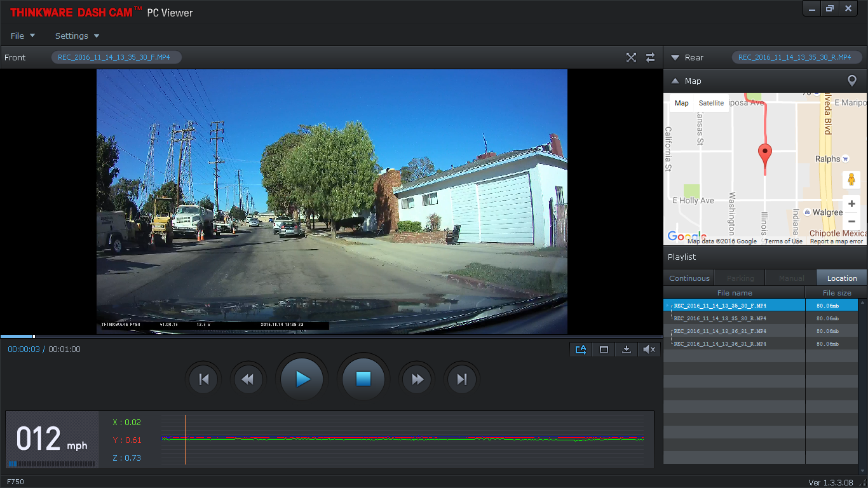Screen dimensions: 868x488
Task: Click the map location pin icon
Action: (x=852, y=81)
